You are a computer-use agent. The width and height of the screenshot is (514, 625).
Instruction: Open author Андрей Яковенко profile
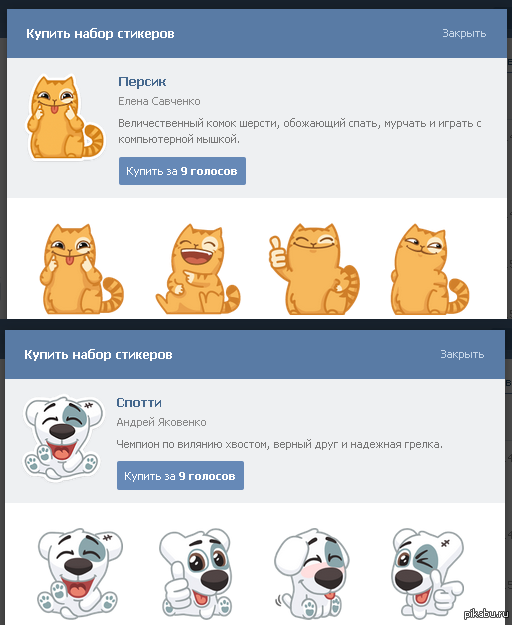point(161,422)
